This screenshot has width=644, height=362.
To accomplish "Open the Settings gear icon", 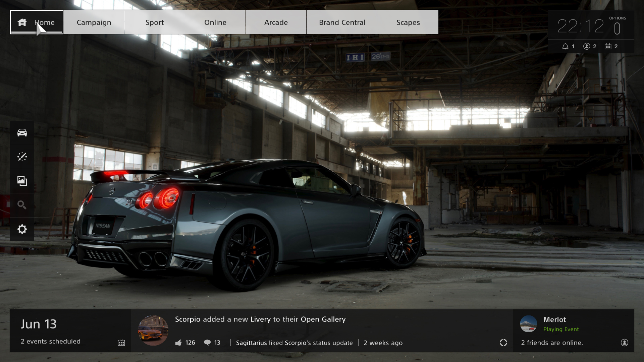I will coord(22,229).
